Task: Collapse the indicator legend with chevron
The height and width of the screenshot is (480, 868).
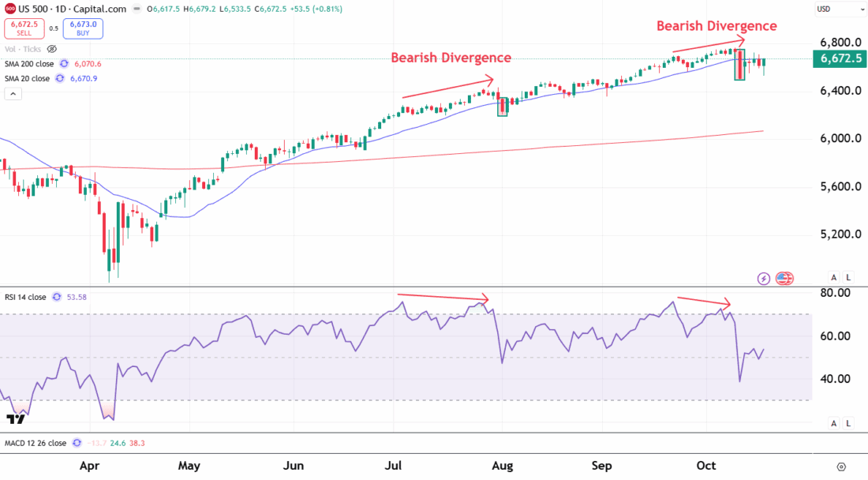Action: pos(13,94)
